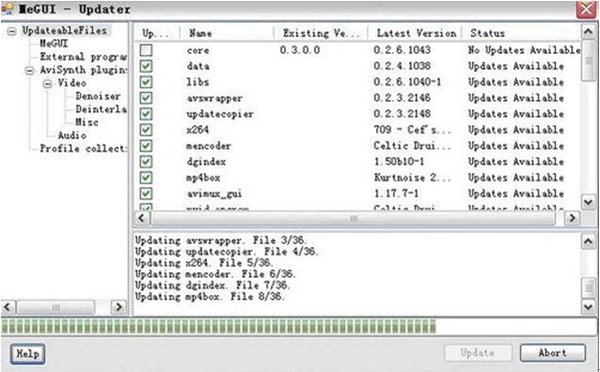Viewport: 600px width, 372px height.
Task: Uncheck the avswrapper checkbox
Action: point(146,98)
